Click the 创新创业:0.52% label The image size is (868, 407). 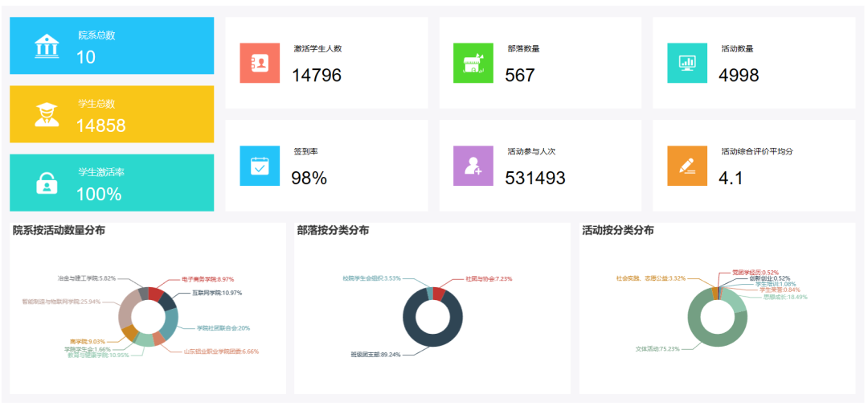770,278
